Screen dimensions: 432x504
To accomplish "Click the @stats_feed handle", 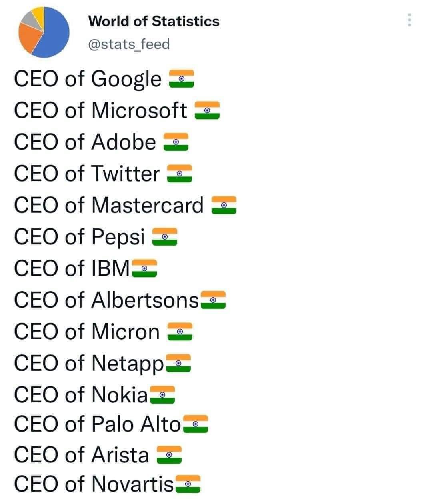I will pyautogui.click(x=129, y=44).
